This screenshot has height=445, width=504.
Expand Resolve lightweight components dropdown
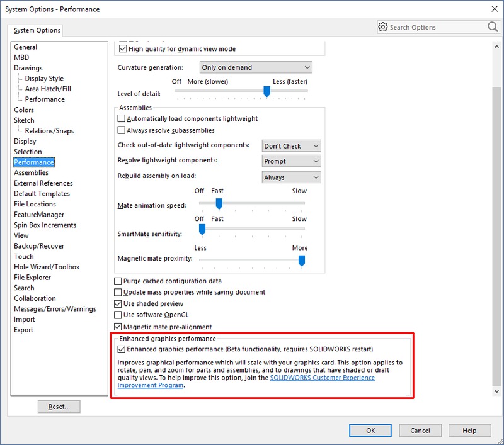pos(291,161)
